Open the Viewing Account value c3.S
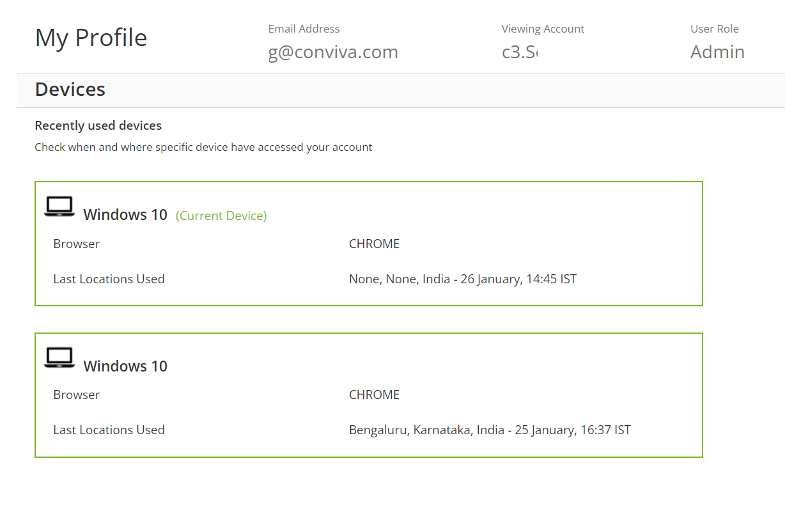Image resolution: width=785 pixels, height=532 pixels. (520, 52)
